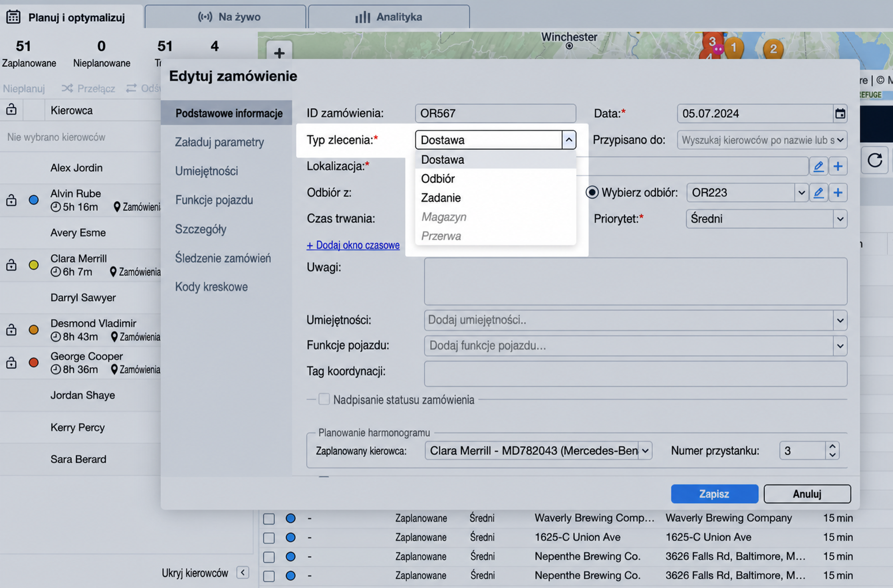Image resolution: width=893 pixels, height=588 pixels.
Task: Choose Odbiór order type option
Action: (495, 179)
